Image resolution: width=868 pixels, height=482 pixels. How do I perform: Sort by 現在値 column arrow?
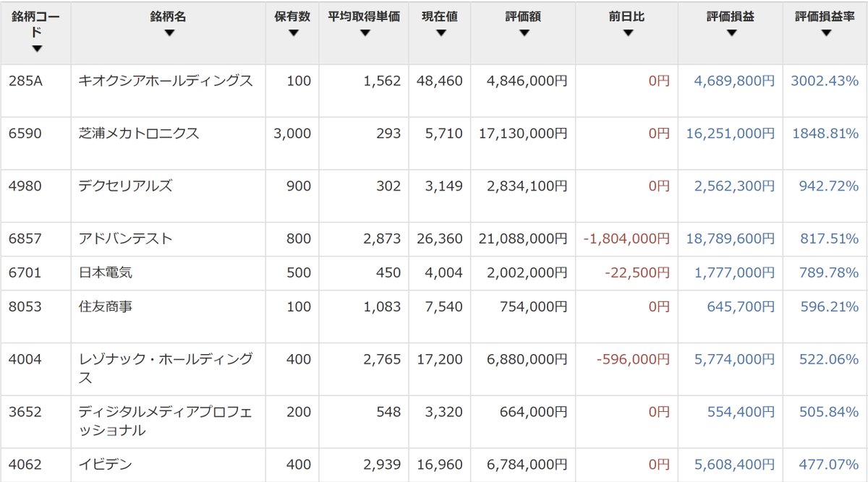[441, 33]
